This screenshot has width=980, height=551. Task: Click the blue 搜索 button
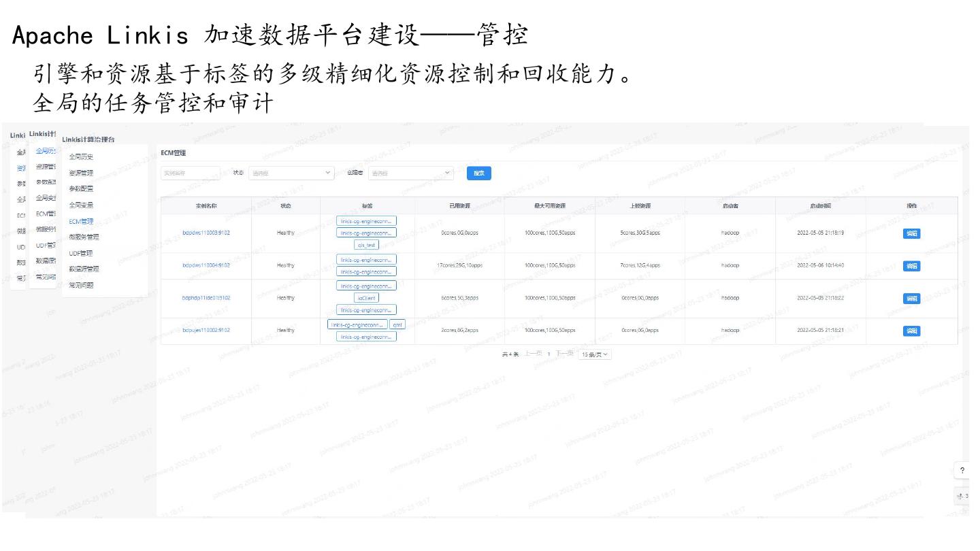click(x=479, y=173)
